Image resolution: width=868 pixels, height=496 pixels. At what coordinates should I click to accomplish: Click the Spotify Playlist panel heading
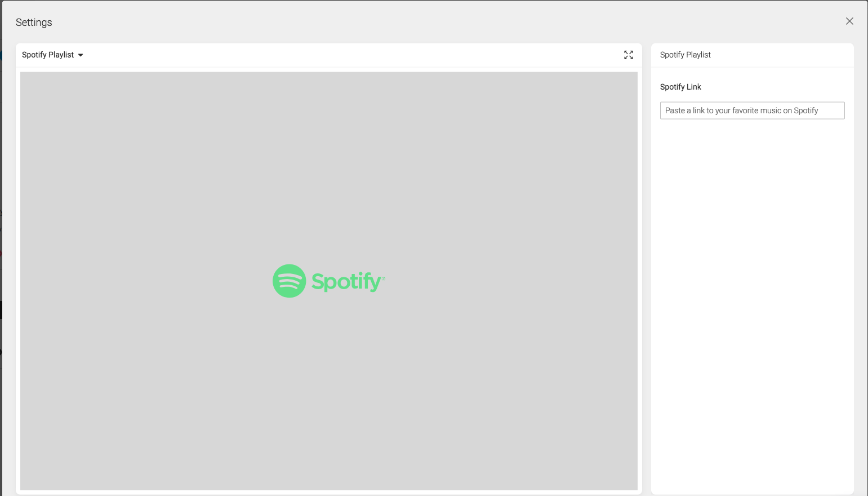click(x=686, y=55)
